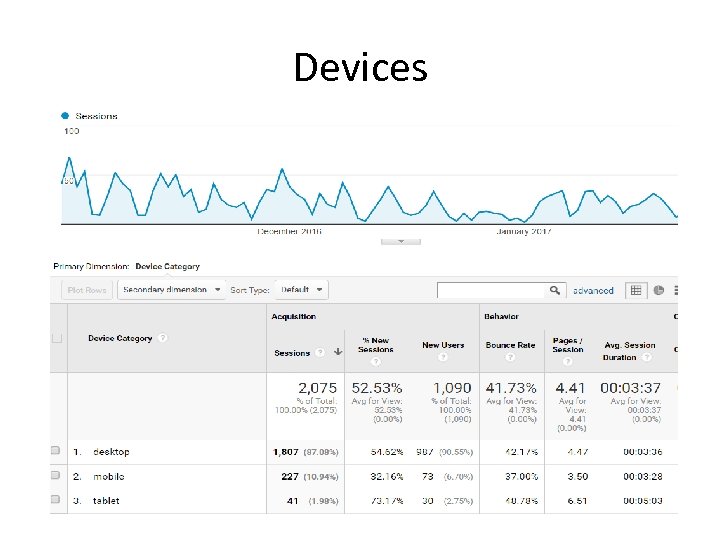Switch to data table view icon
The width and height of the screenshot is (720, 540).
636,290
